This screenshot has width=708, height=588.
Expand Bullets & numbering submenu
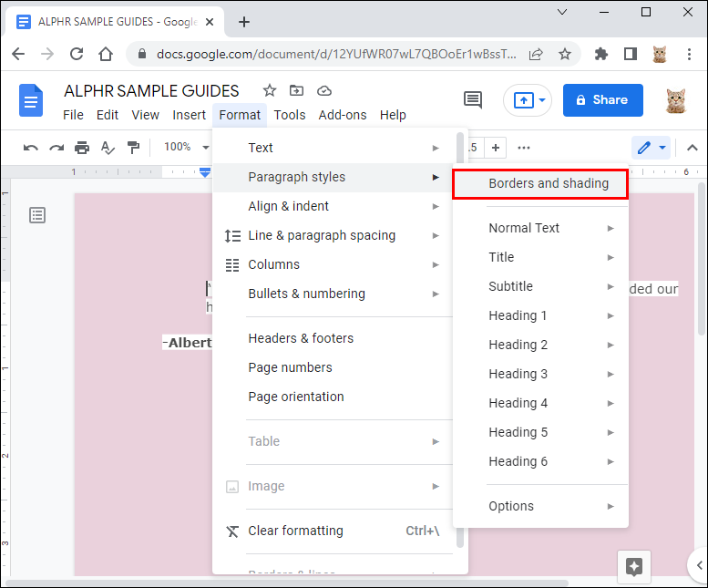[x=333, y=294]
